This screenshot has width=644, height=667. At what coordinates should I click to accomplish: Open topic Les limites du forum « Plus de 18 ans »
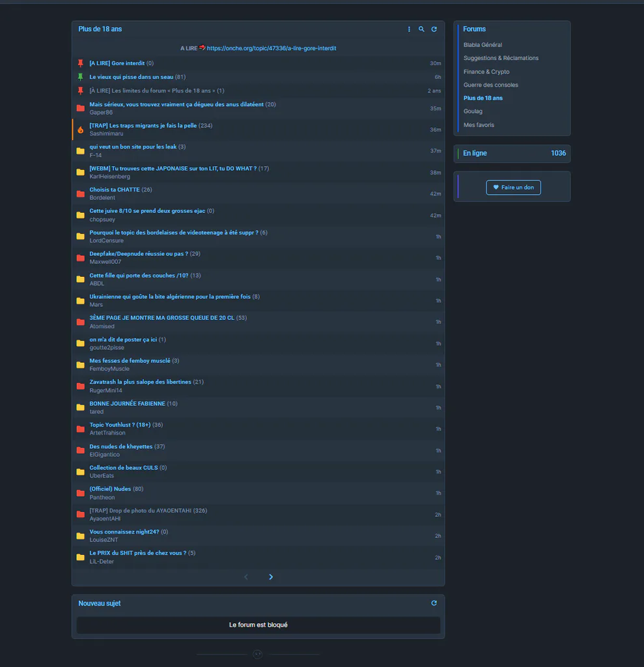click(153, 91)
